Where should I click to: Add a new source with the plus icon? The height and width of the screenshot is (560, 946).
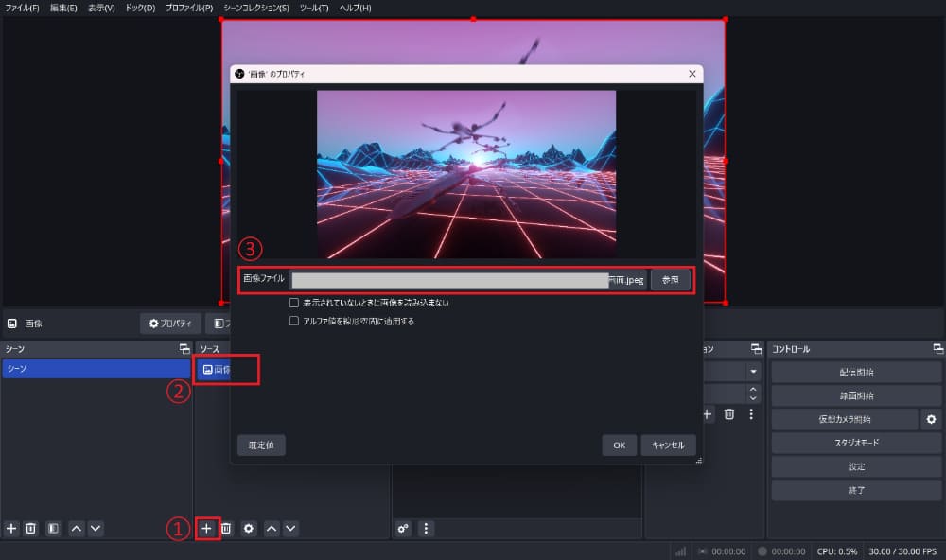click(206, 529)
